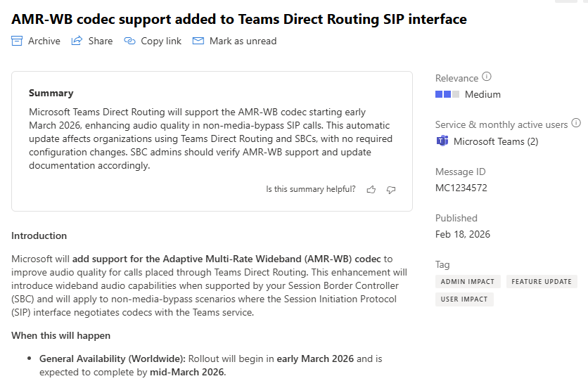Click the 'When this will happen' heading
Image resolution: width=588 pixels, height=381 pixels.
(x=60, y=335)
